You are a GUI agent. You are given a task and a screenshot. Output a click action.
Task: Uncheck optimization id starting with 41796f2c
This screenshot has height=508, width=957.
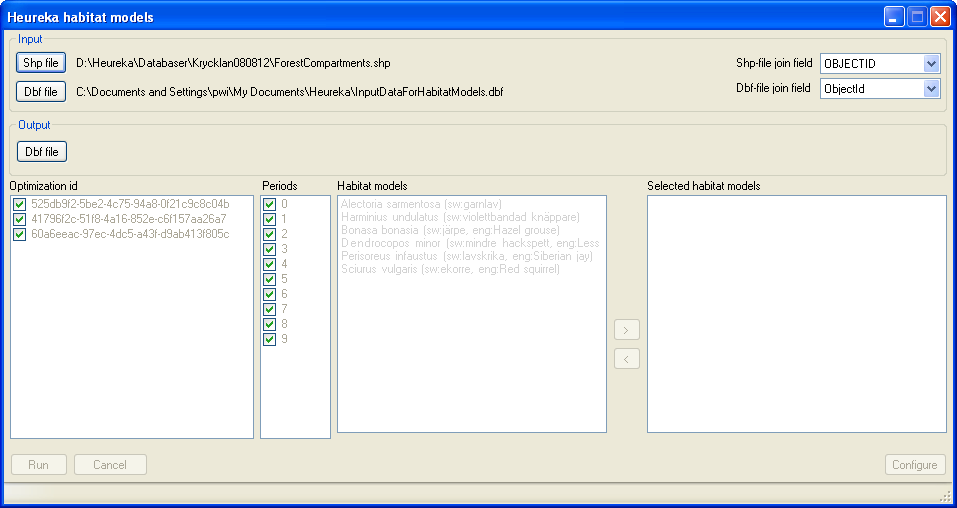[x=20, y=220]
